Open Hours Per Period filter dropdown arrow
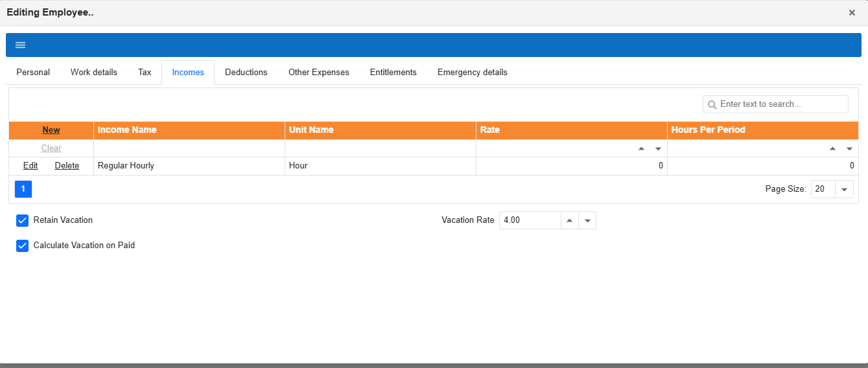 pos(849,148)
